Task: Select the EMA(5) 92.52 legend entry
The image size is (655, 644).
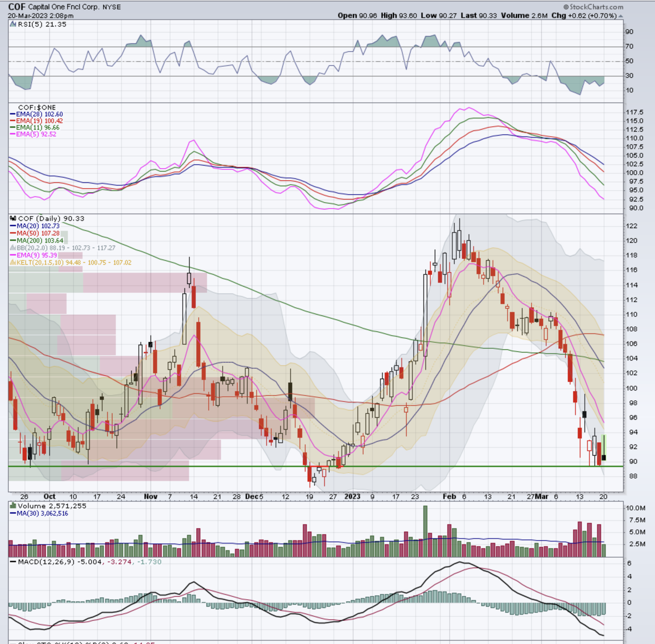Action: [33, 134]
